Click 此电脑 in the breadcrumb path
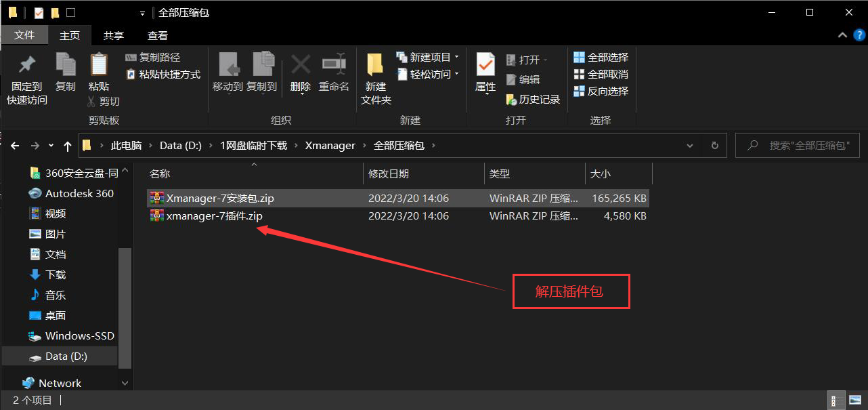 [127, 146]
